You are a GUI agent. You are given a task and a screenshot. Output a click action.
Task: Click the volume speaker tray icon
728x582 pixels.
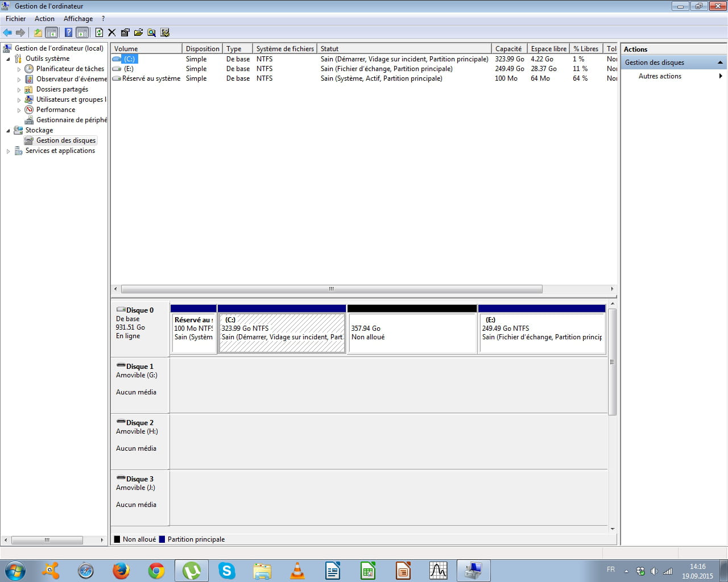[654, 571]
